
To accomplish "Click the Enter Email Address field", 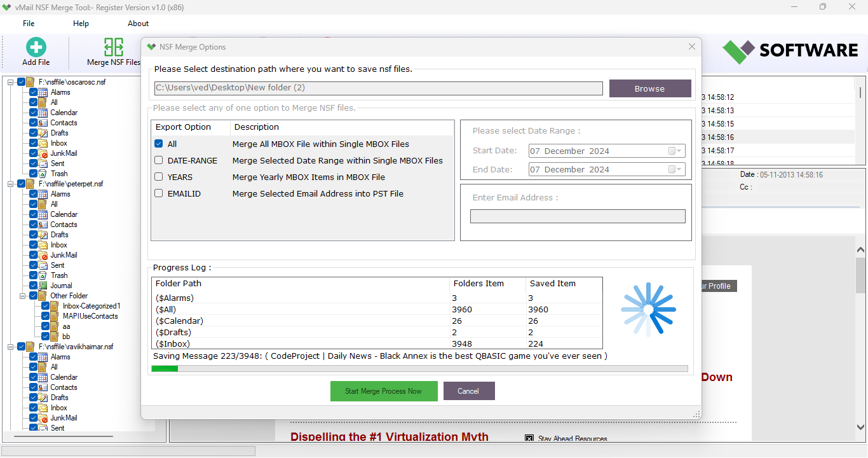I will point(578,216).
